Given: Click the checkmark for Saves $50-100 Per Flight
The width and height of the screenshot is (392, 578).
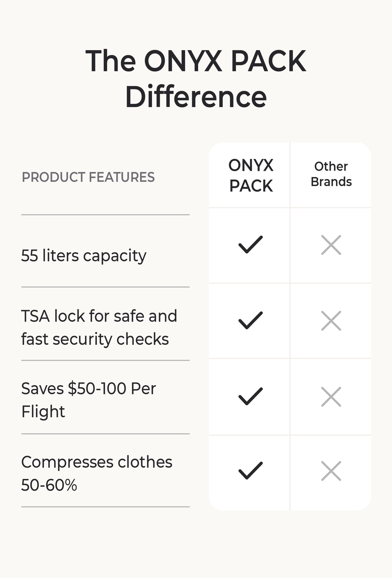Looking at the screenshot, I should coord(250,396).
